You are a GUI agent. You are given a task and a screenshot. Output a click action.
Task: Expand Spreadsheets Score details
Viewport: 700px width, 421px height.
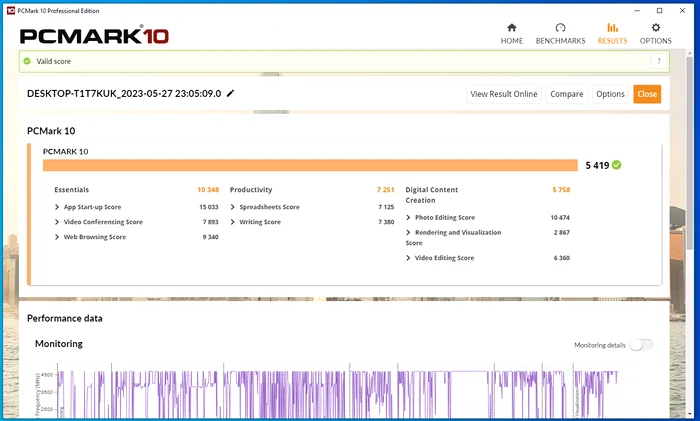click(x=233, y=207)
